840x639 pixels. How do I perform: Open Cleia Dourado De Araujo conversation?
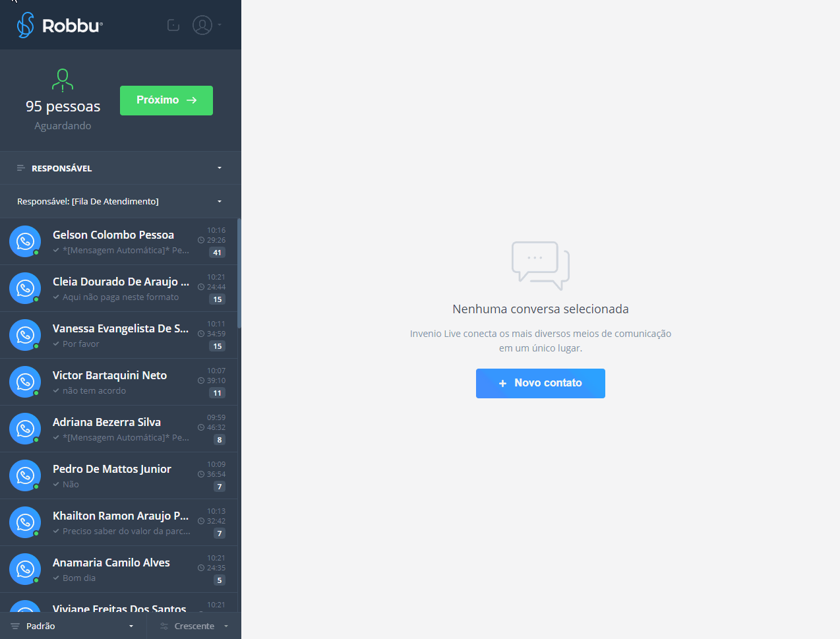[x=121, y=288]
